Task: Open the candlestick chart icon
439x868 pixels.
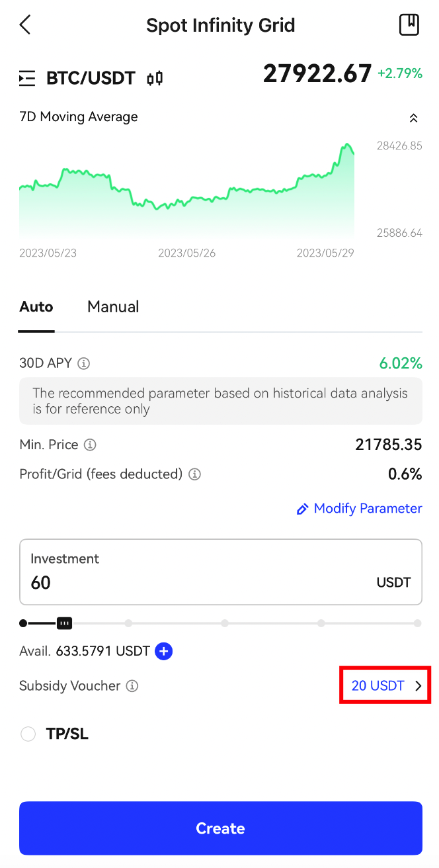Action: [x=155, y=79]
